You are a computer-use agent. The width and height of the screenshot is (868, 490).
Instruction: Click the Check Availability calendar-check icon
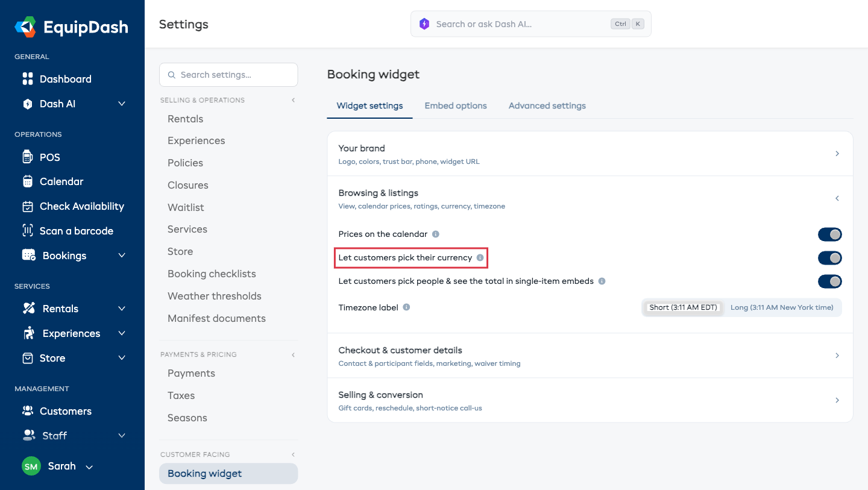tap(28, 206)
